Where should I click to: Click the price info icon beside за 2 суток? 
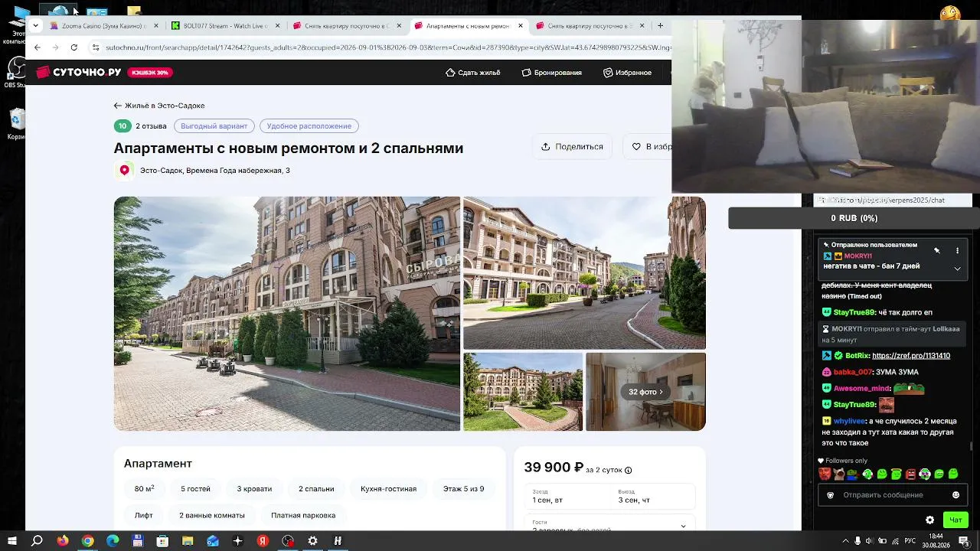pyautogui.click(x=629, y=471)
